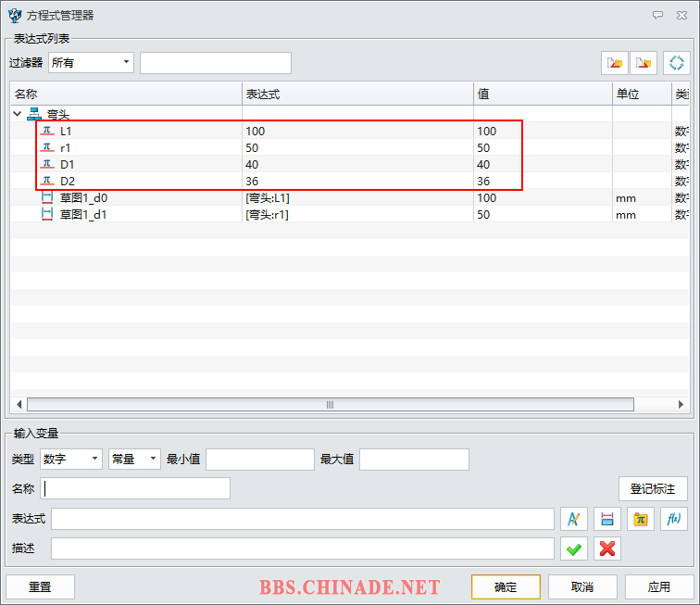Click the mm unit of 草图1_d0

[x=626, y=198]
